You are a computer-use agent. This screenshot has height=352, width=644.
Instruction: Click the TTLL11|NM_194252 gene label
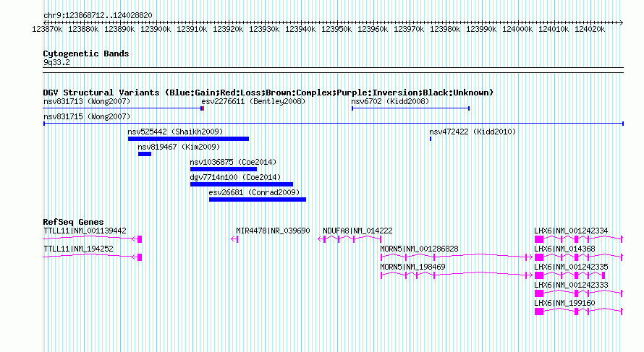78,249
